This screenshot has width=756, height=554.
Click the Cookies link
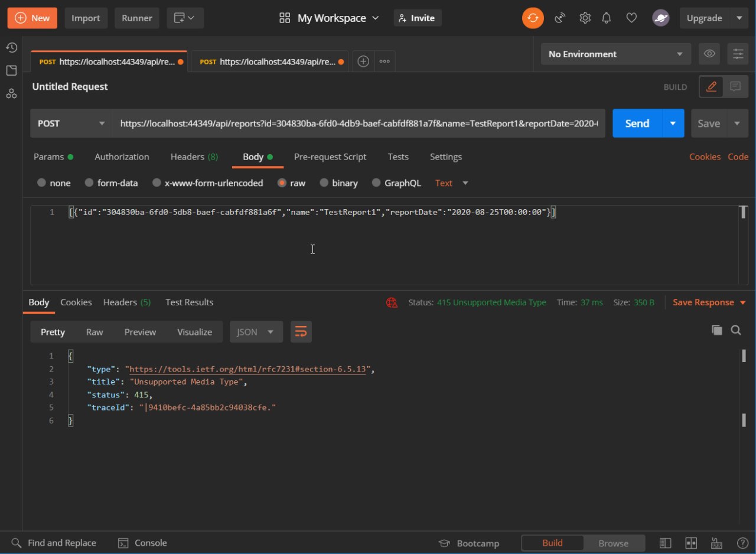705,157
